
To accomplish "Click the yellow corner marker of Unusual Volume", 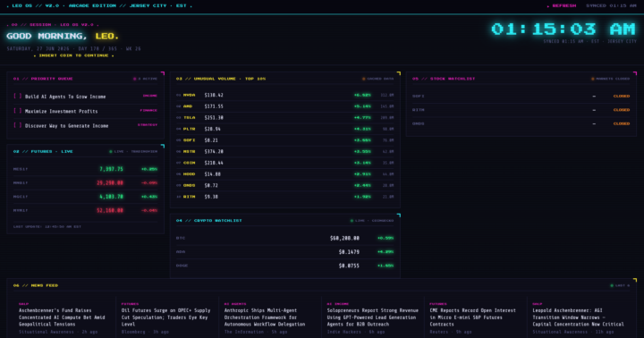I will click(x=398, y=73).
